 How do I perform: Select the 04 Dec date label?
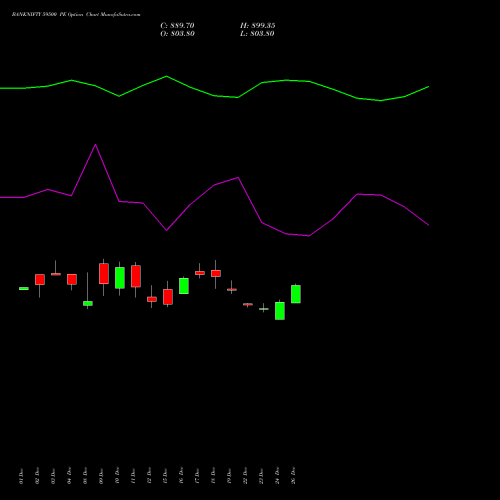point(69,476)
